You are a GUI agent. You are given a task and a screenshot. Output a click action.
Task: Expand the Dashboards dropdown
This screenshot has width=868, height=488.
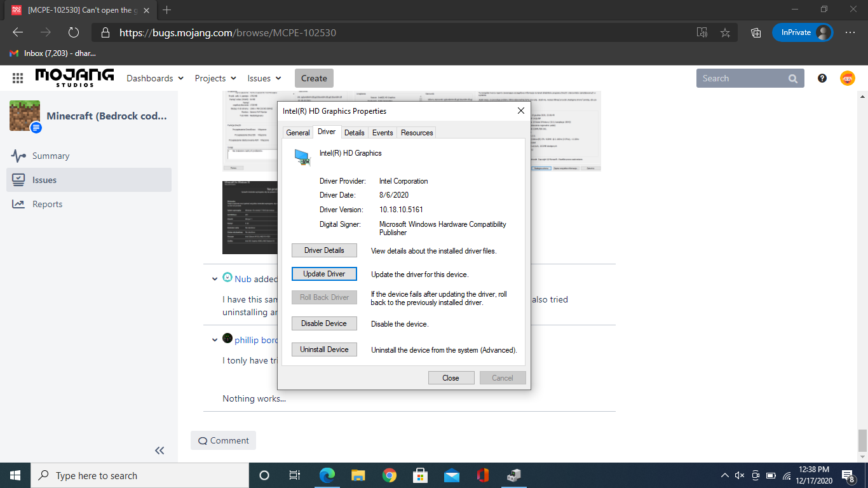click(155, 78)
